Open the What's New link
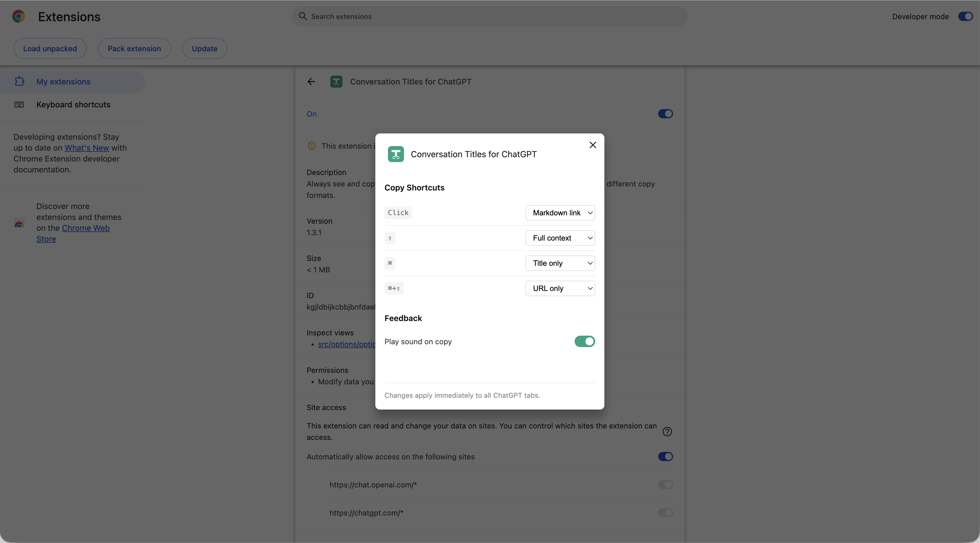Image resolution: width=980 pixels, height=543 pixels. pos(87,148)
